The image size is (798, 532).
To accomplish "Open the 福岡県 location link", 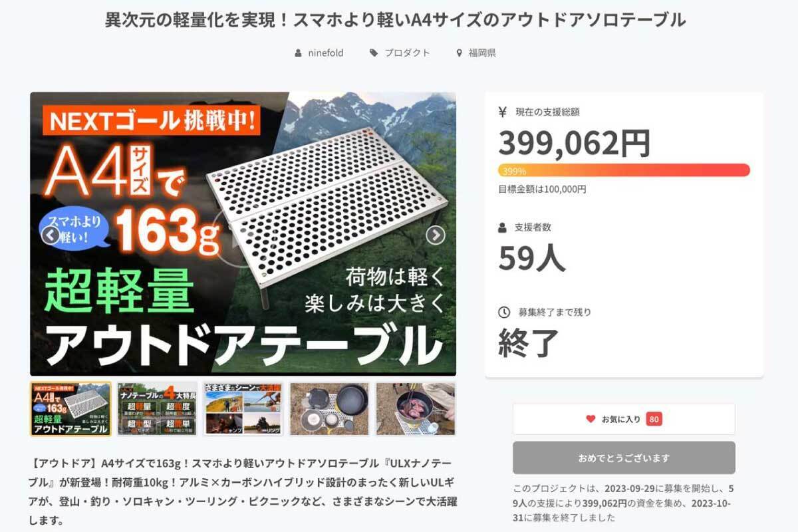I will [x=481, y=53].
